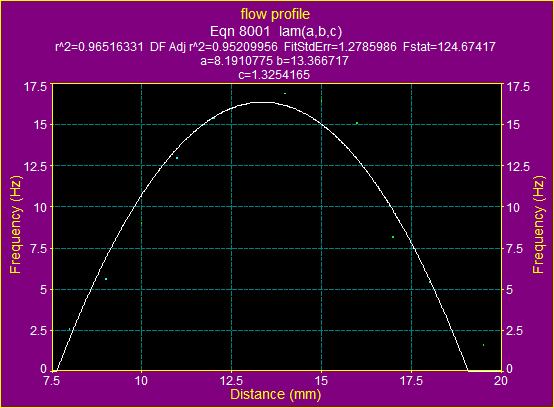
Task: Click the left "Frequency (Hz)" axis title
Action: tap(16, 225)
